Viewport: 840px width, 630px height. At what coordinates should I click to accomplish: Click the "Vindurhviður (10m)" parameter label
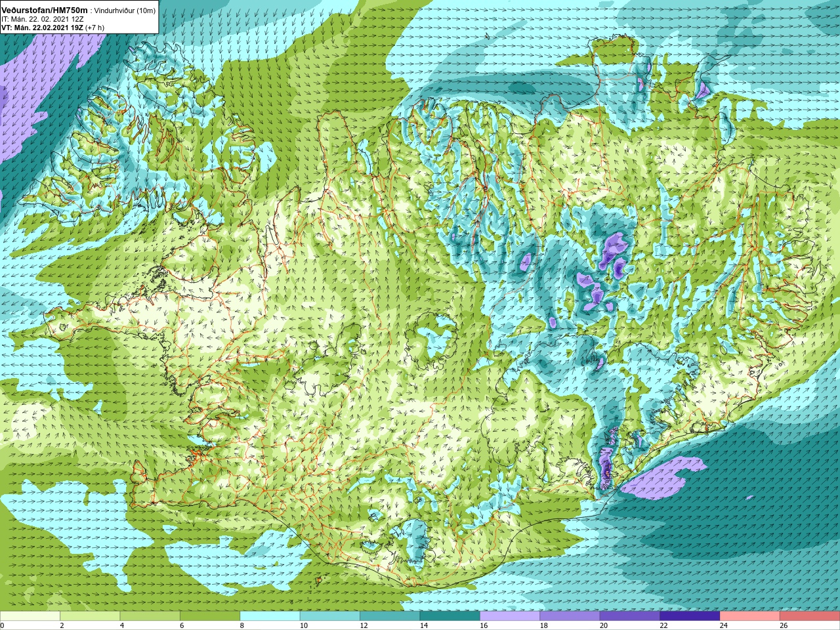tap(125, 10)
